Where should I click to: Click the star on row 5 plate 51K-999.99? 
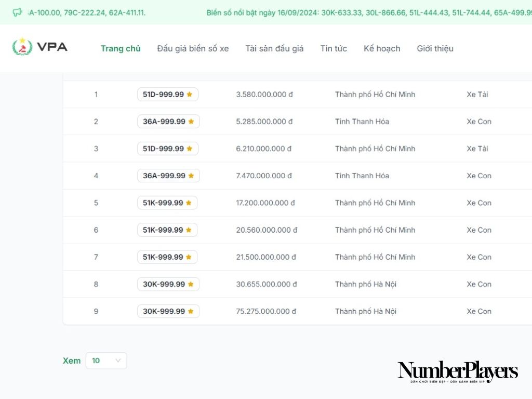(x=189, y=203)
